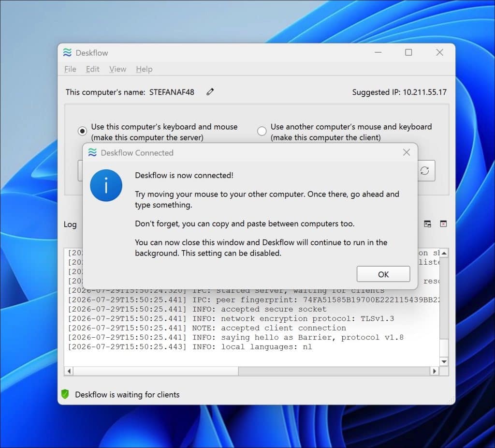Open the Help menu
The height and width of the screenshot is (448, 495).
point(144,69)
